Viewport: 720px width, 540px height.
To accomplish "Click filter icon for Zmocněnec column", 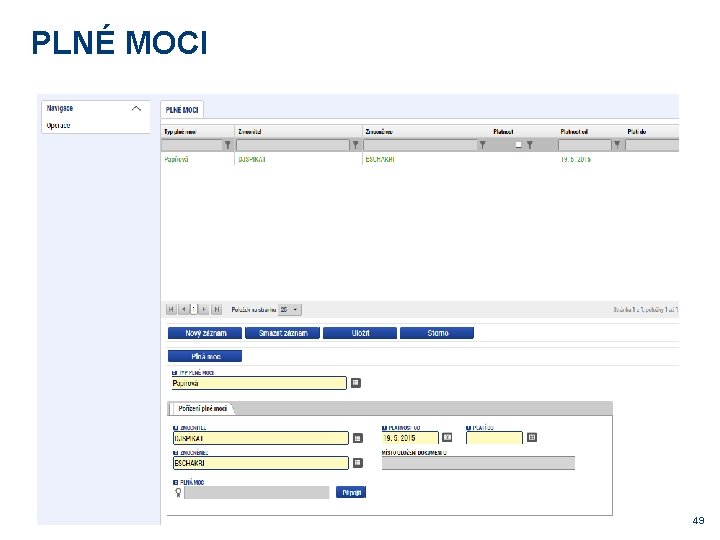I will (483, 145).
